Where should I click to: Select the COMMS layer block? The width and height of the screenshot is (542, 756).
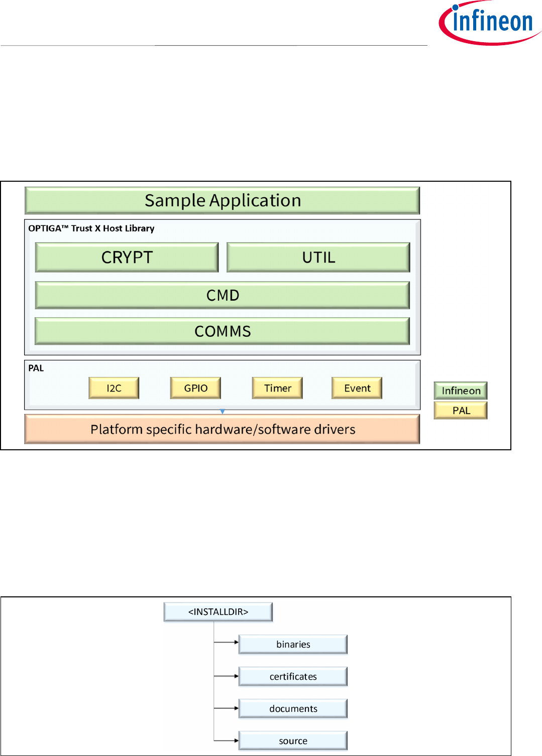click(x=223, y=331)
